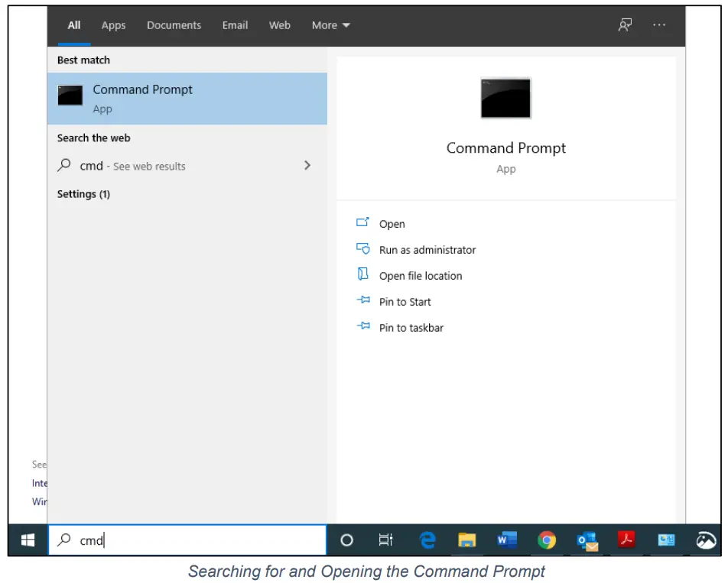728x583 pixels.
Task: Click the Open file location folder icon
Action: pyautogui.click(x=362, y=274)
